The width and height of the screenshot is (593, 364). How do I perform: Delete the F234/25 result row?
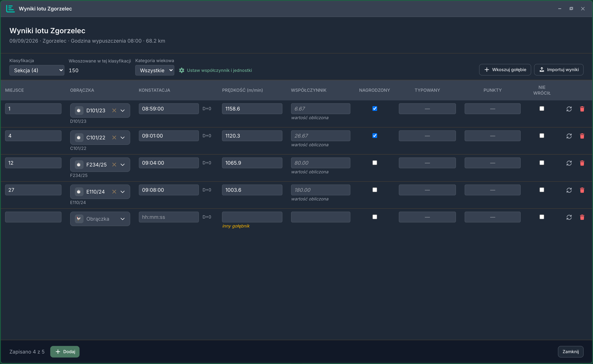click(582, 163)
